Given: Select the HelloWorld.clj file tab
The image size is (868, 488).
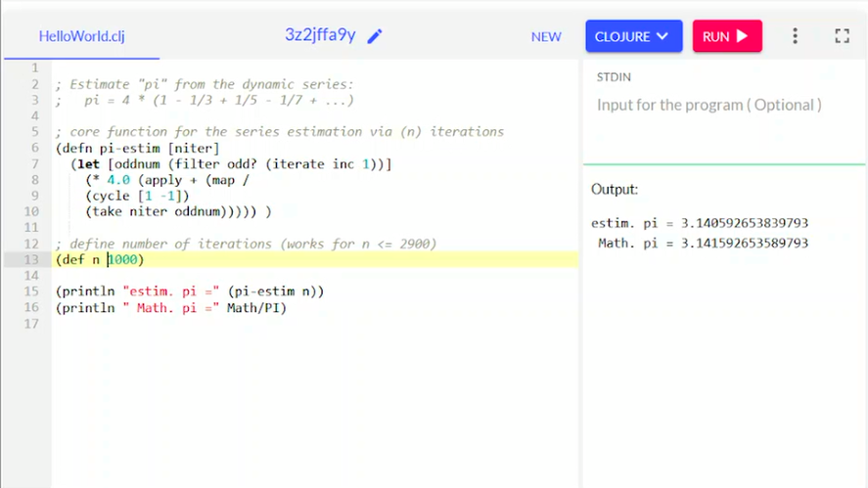Looking at the screenshot, I should 81,36.
